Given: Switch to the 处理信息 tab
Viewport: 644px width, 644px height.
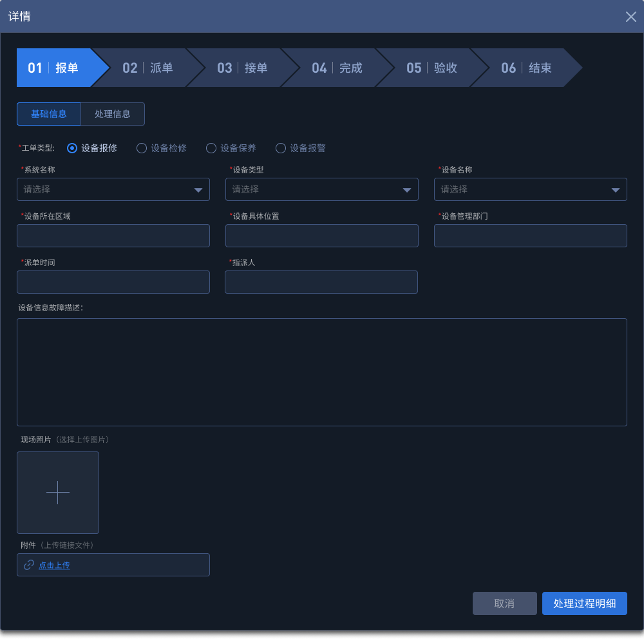Looking at the screenshot, I should pos(113,114).
